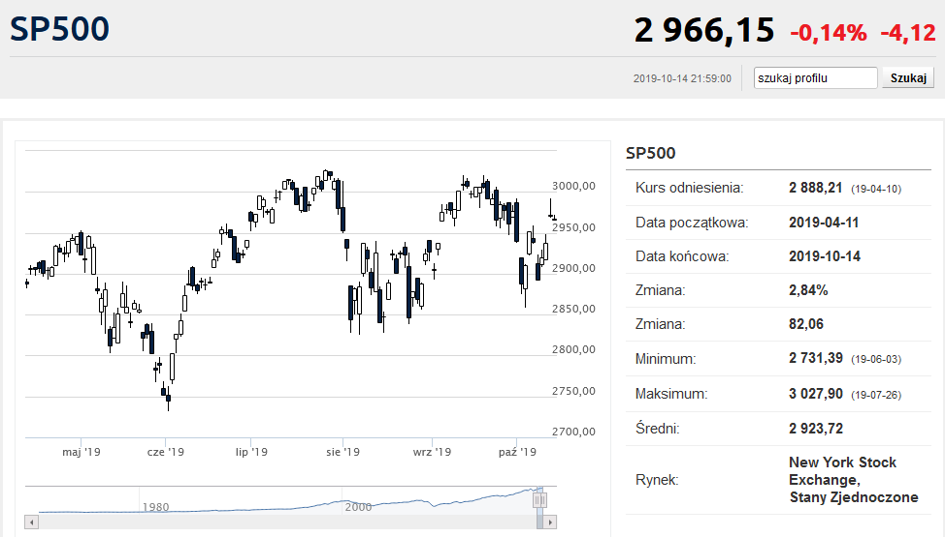Screen dimensions: 945x537
Task: Click the navigator scrollbar track near 1980
Action: pyautogui.click(x=155, y=522)
